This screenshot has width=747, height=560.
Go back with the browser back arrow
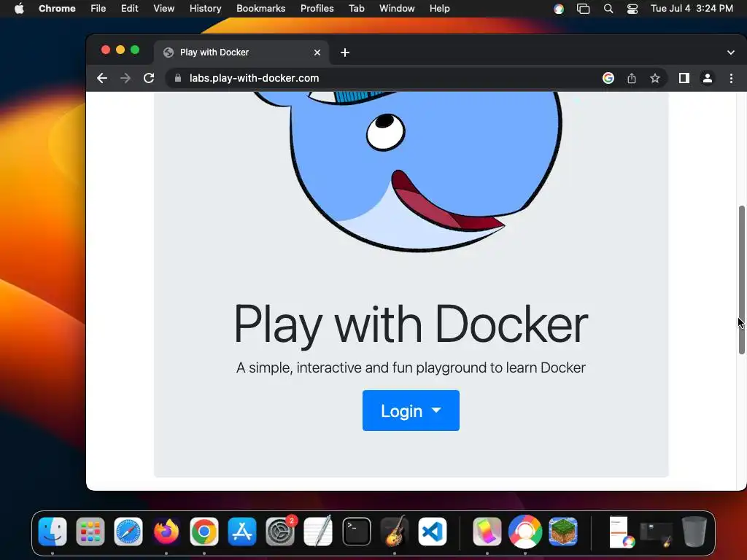click(x=102, y=78)
